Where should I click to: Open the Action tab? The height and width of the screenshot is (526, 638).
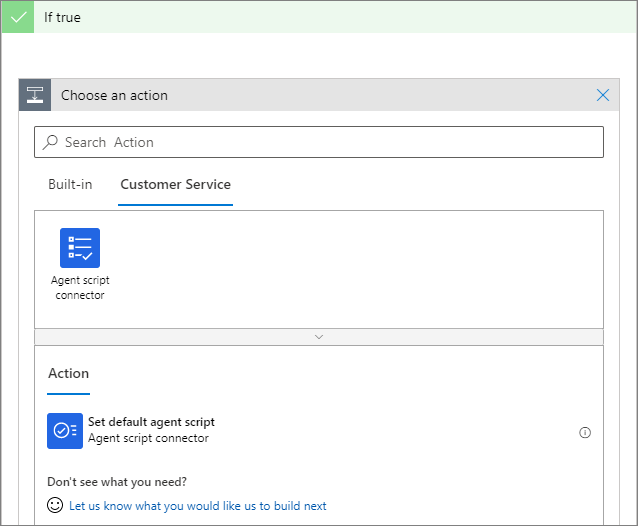tap(68, 373)
